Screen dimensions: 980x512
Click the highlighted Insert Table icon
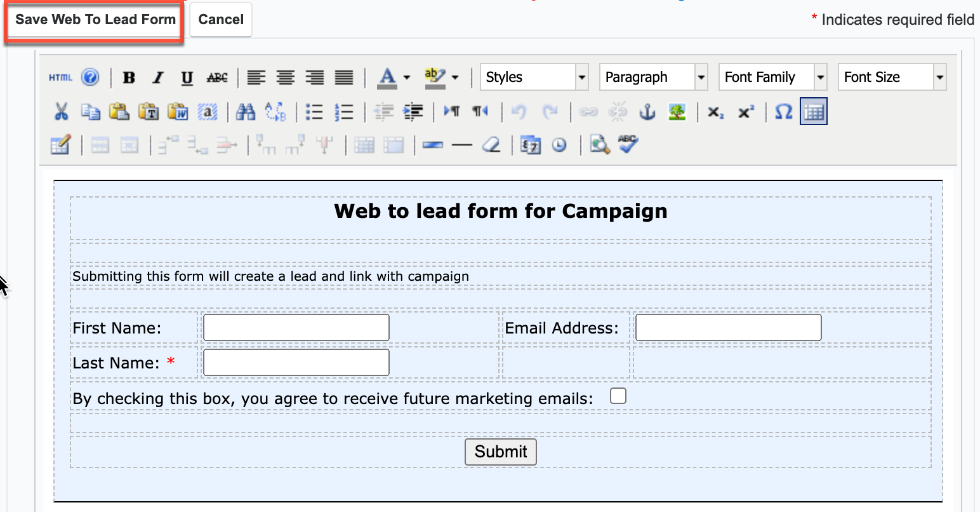pos(814,112)
